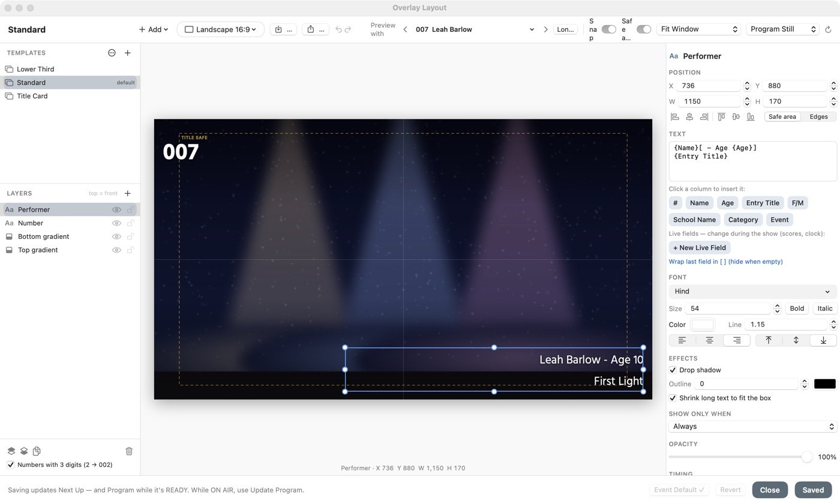Add a new template with plus icon
Image resolution: width=840 pixels, height=504 pixels.
click(127, 53)
